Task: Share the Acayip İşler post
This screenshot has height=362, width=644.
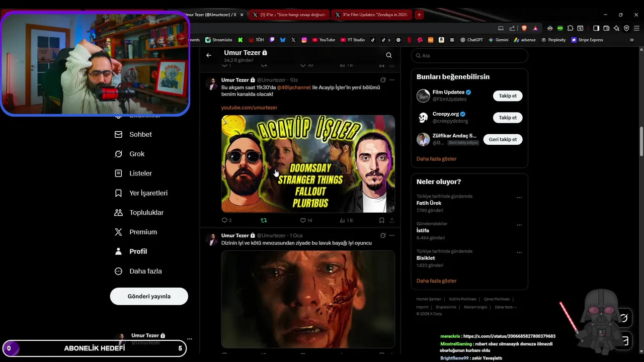Action: (392, 220)
